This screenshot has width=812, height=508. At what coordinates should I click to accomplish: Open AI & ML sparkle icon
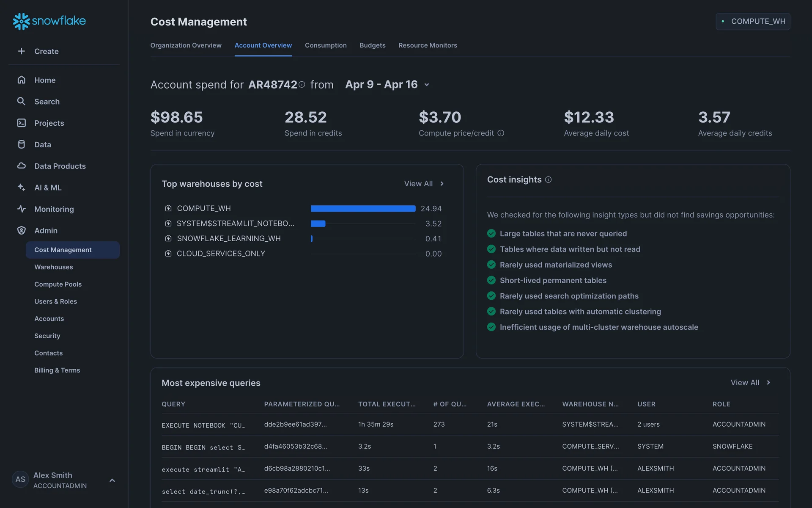tap(22, 187)
